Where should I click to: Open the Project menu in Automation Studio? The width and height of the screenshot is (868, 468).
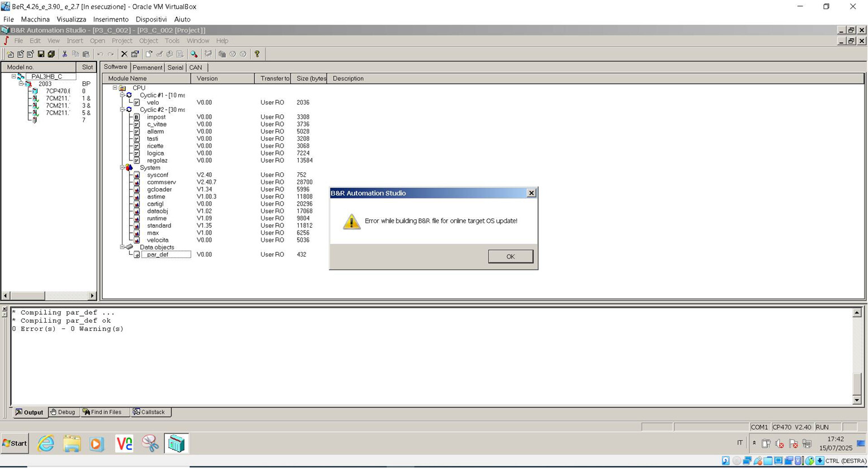121,41
